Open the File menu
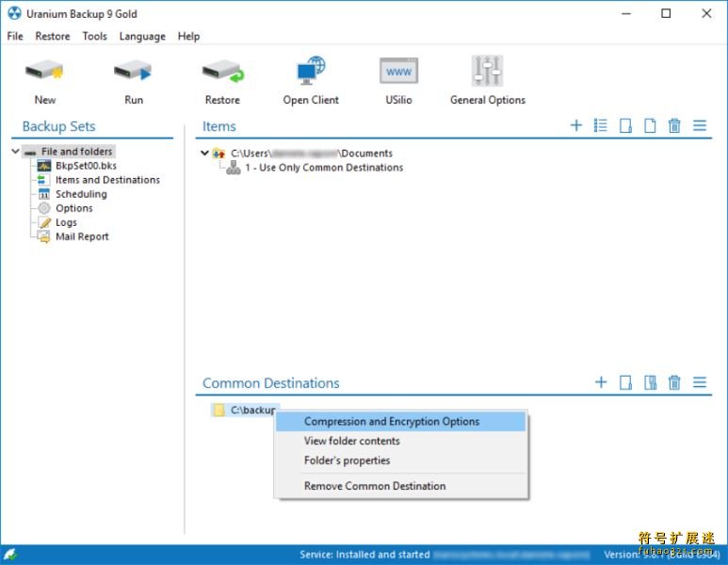Screen dimensions: 728x565 (x=15, y=36)
